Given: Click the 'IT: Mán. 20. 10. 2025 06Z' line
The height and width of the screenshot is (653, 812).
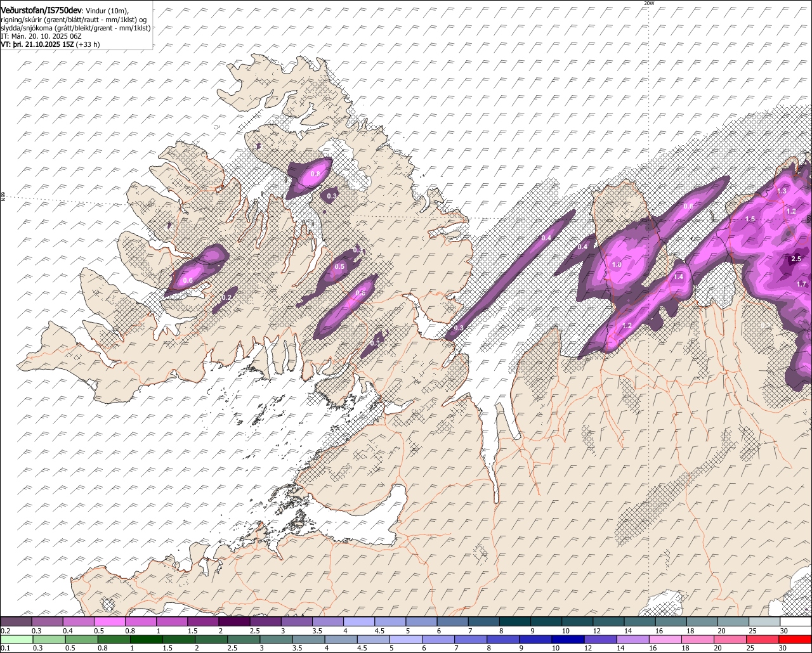Looking at the screenshot, I should pos(41,36).
